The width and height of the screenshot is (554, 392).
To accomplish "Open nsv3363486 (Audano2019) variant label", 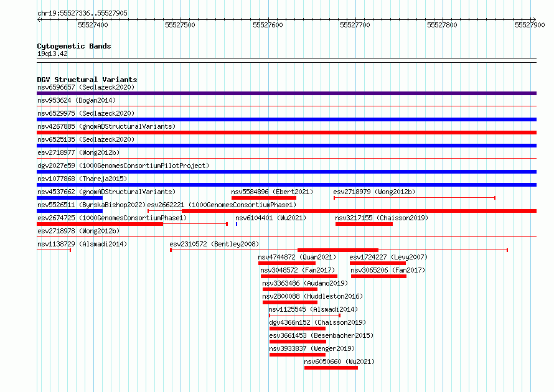I will (x=305, y=283).
